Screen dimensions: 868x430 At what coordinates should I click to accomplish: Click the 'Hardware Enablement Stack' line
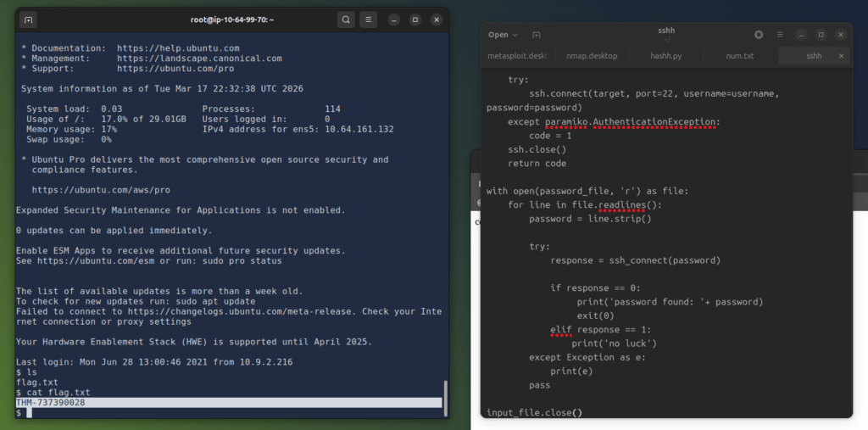tap(194, 342)
